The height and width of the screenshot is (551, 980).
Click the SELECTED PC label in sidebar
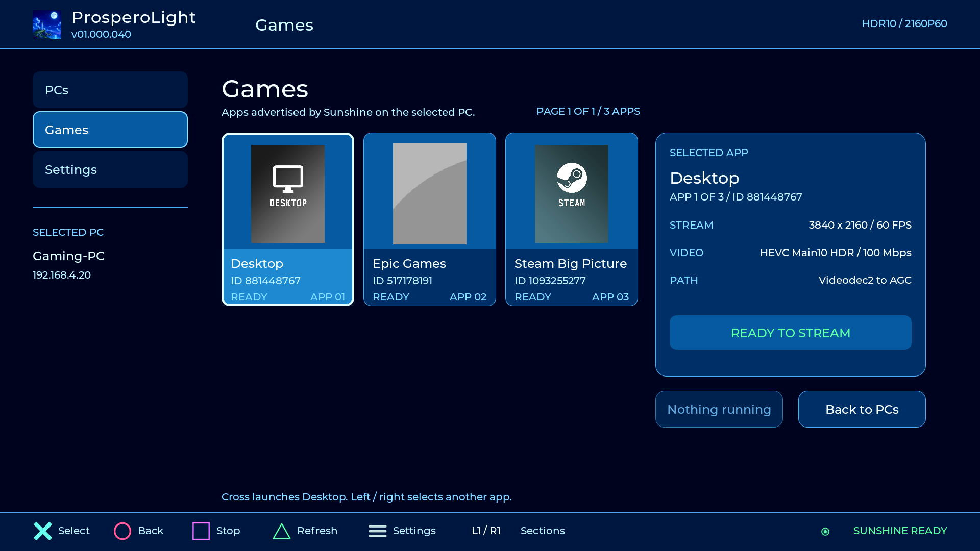tap(68, 232)
